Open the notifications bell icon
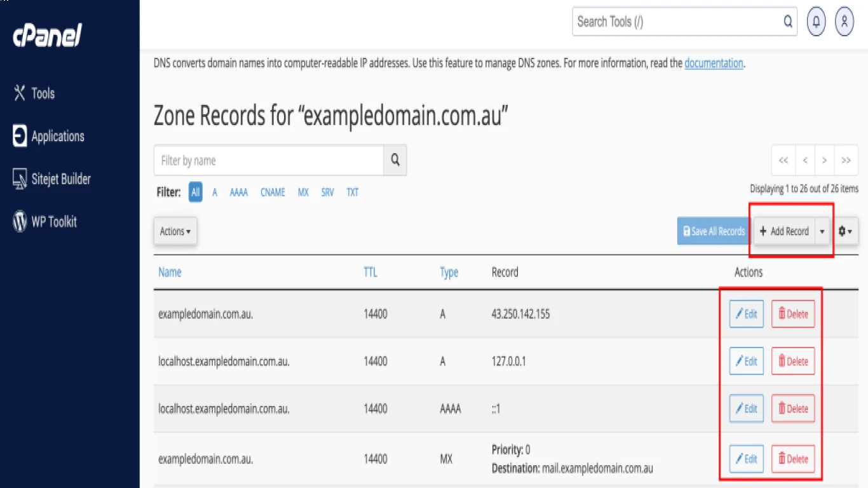 (817, 22)
